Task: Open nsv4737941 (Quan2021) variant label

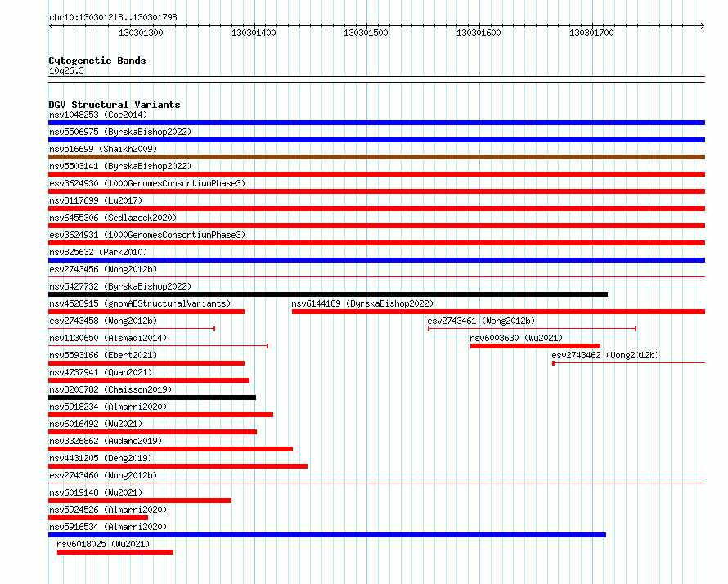Action: (x=101, y=372)
